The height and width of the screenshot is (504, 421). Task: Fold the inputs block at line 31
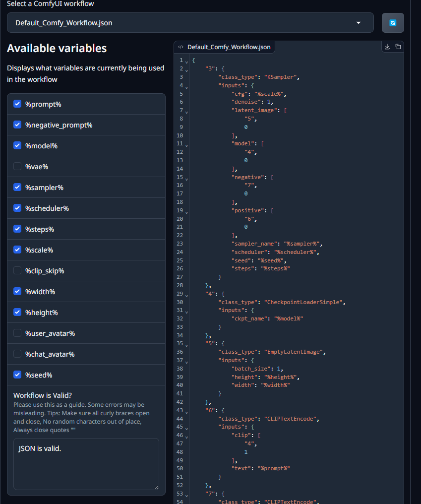click(187, 312)
